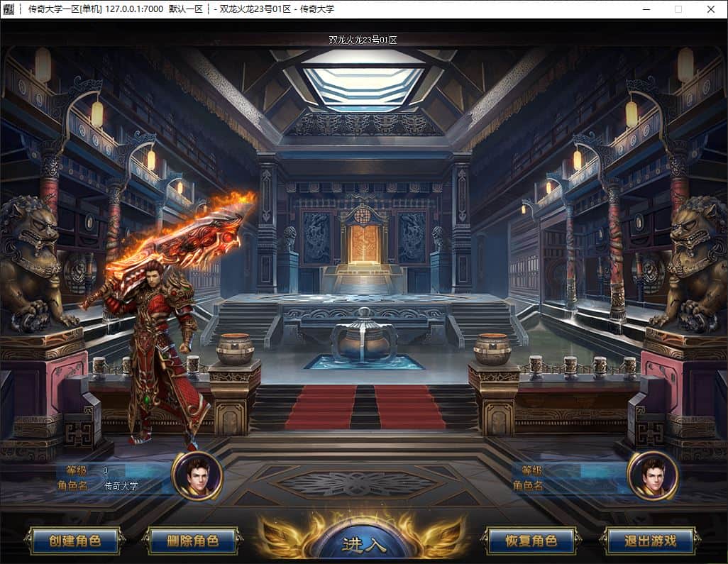The image size is (728, 564).
Task: Click the left slot 角色名 label
Action: click(73, 485)
